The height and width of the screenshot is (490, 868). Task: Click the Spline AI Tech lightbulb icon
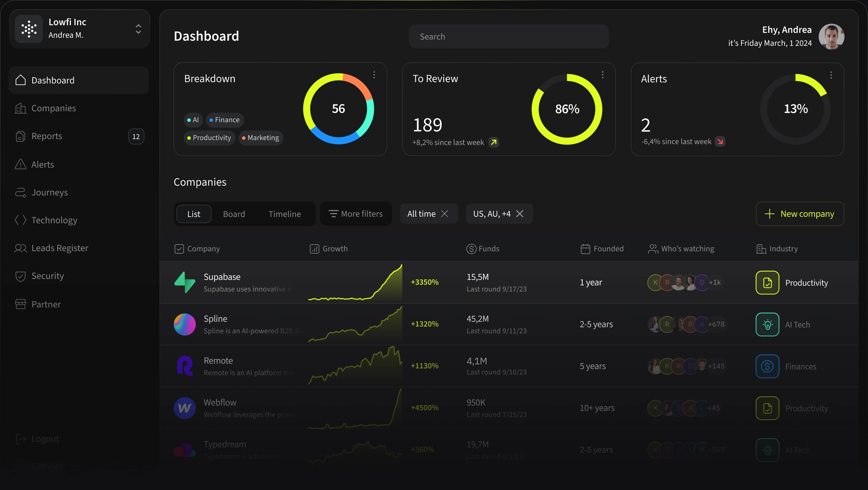click(x=767, y=325)
